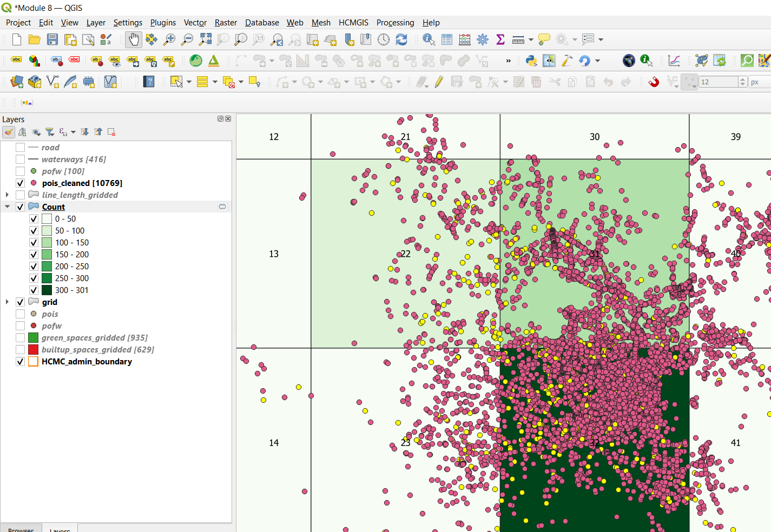Viewport: 771px width, 532px height.
Task: Open Layer Styling panel brush icon
Action: tap(9, 132)
